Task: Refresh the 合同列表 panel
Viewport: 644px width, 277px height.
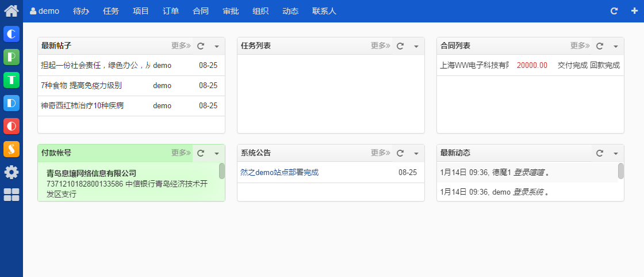Action: point(600,45)
